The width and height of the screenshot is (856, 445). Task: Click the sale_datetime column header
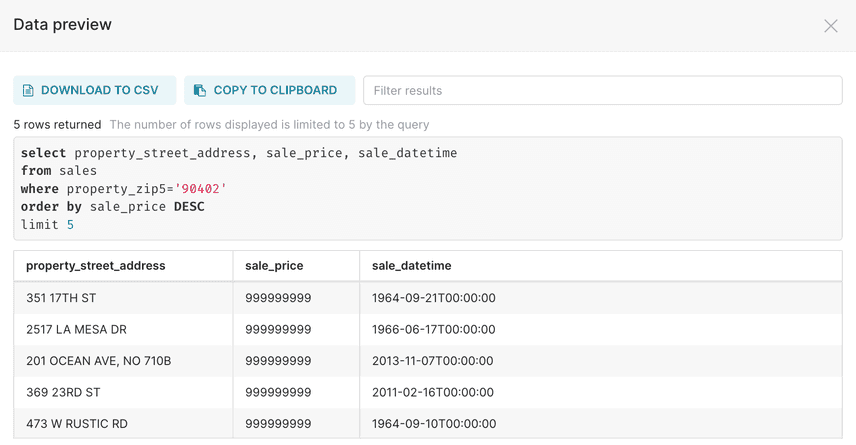[x=601, y=266]
